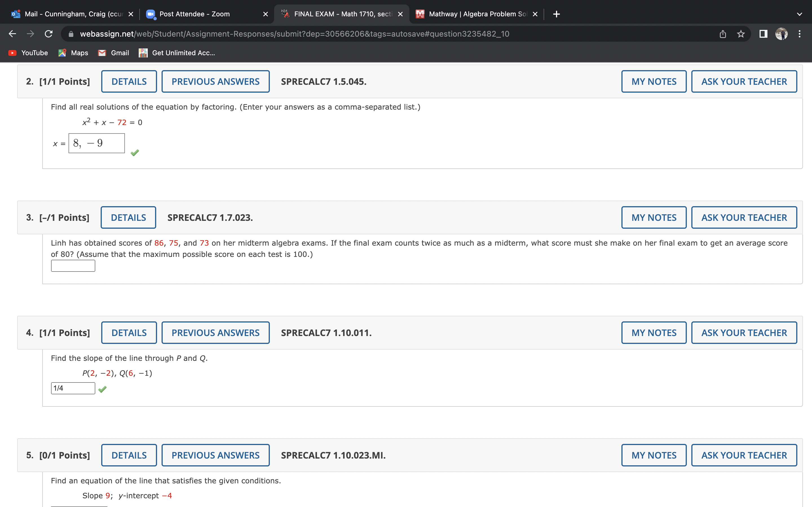Open the Chrome three-dot menu
Image resolution: width=812 pixels, height=507 pixels.
[799, 34]
